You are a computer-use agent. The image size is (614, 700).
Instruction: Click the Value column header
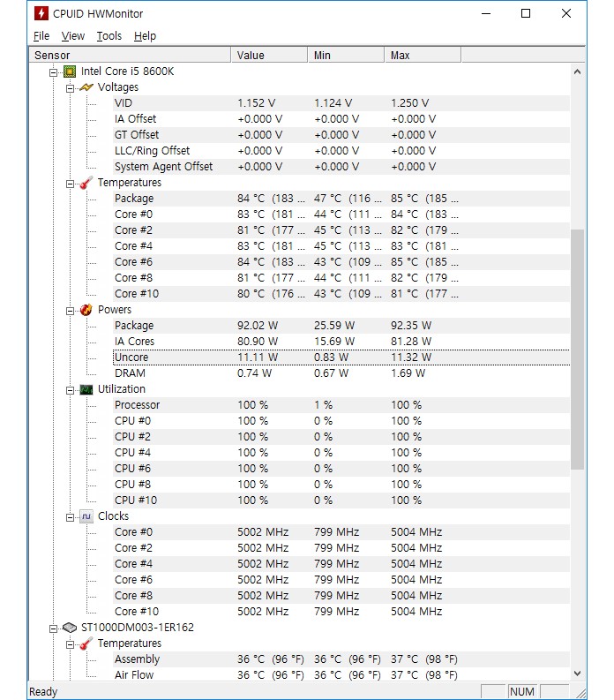(269, 56)
